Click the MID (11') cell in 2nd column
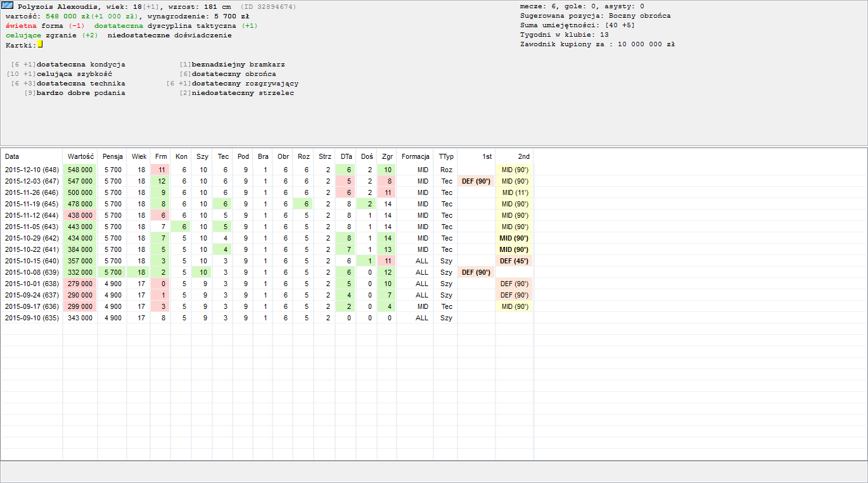The width and height of the screenshot is (868, 483). tap(515, 192)
